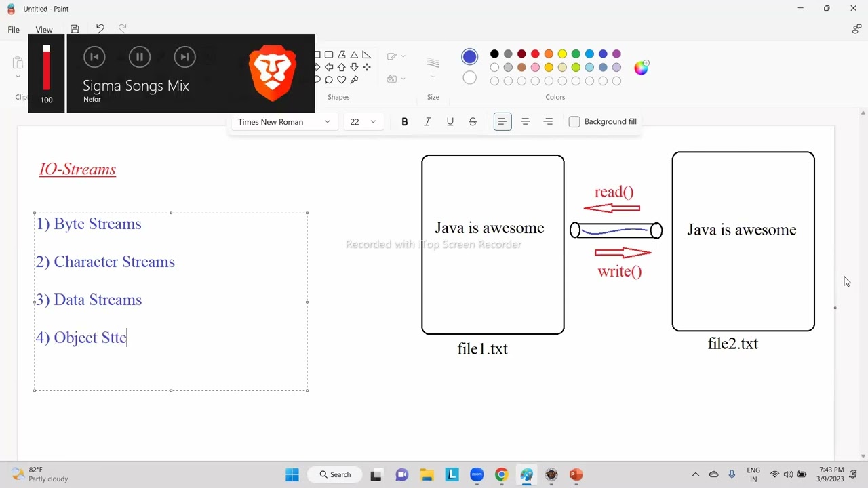Click the ENG IN language indicator
868x488 pixels.
point(753,474)
